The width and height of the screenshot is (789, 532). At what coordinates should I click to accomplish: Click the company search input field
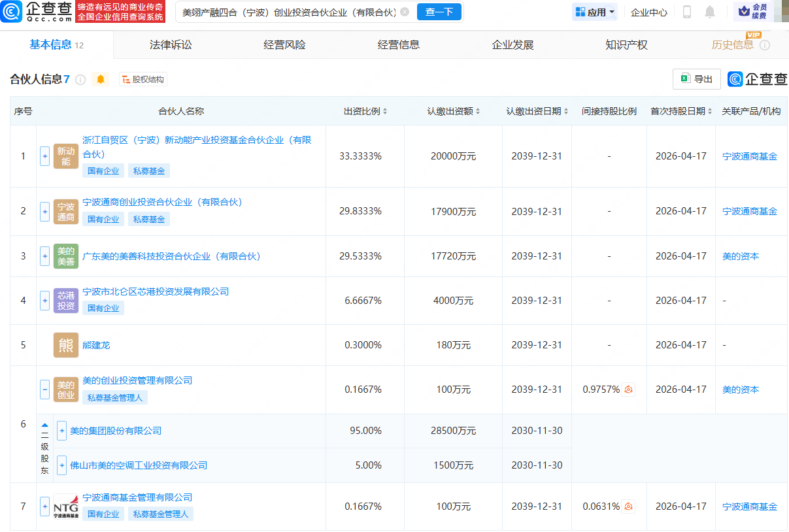[288, 12]
